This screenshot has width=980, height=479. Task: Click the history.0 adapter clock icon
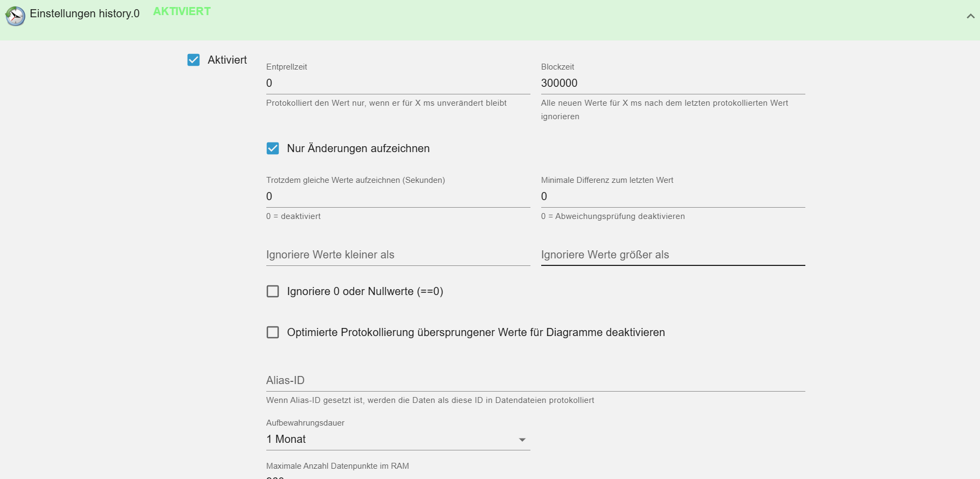15,16
